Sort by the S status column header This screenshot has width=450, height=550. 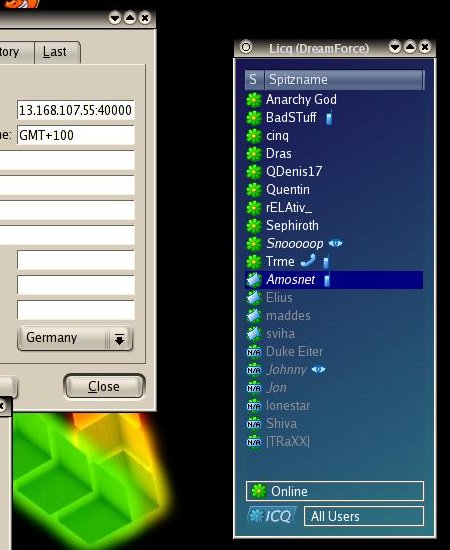click(x=254, y=80)
